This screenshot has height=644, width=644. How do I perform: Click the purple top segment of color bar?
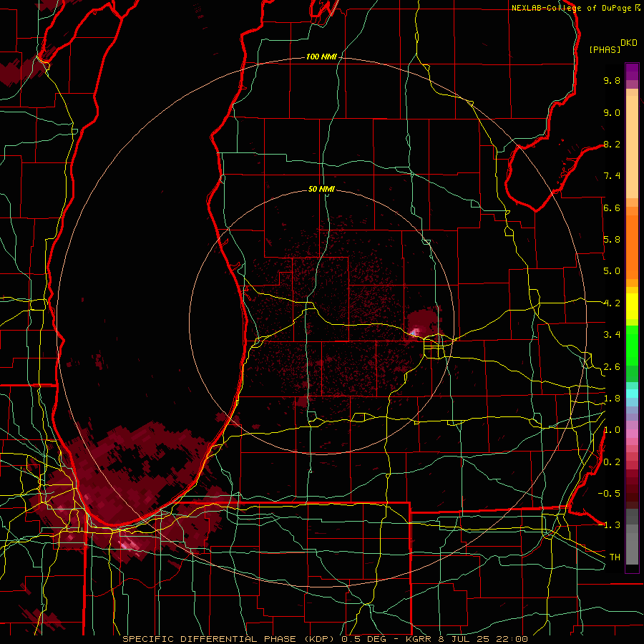[632, 72]
